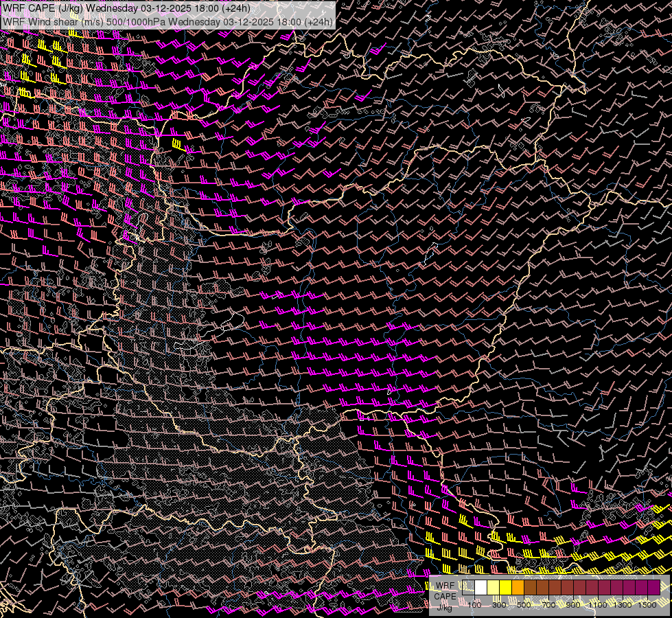The image size is (672, 618).
Task: Click the WRF Wind shear title line
Action: [x=168, y=21]
